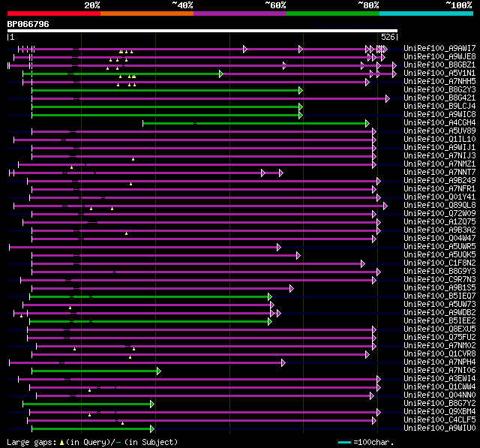This screenshot has width=480, height=448.
Task: Click the green ~80% legend color segment
Action: pos(333,14)
